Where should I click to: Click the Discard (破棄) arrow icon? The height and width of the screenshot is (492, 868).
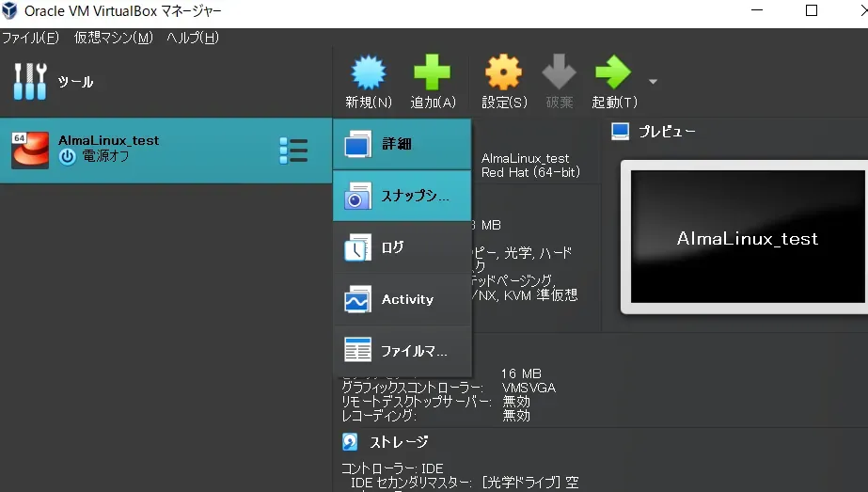click(559, 73)
